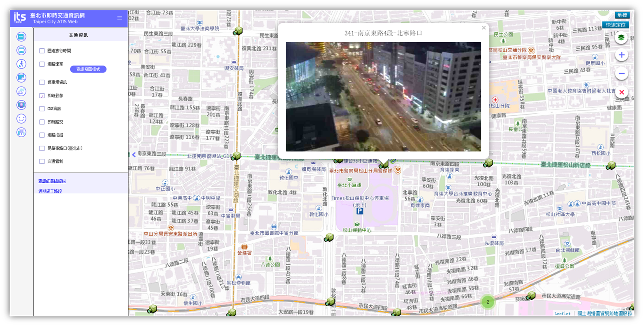Viewport: 644px width, 326px height.
Task: Open the green cluster marker labeled 2
Action: click(488, 302)
